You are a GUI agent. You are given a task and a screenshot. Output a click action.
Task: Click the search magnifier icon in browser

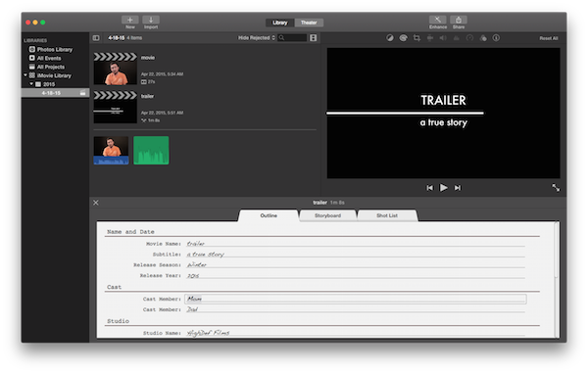coord(281,38)
